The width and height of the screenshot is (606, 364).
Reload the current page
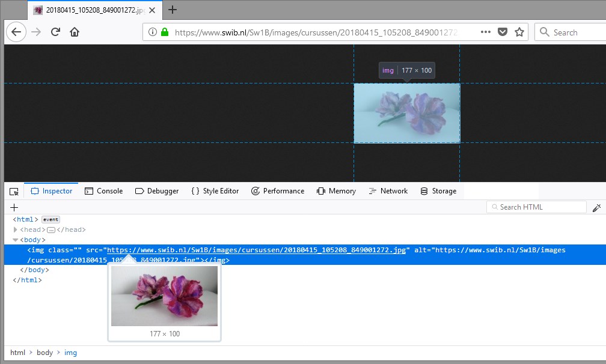[x=56, y=32]
